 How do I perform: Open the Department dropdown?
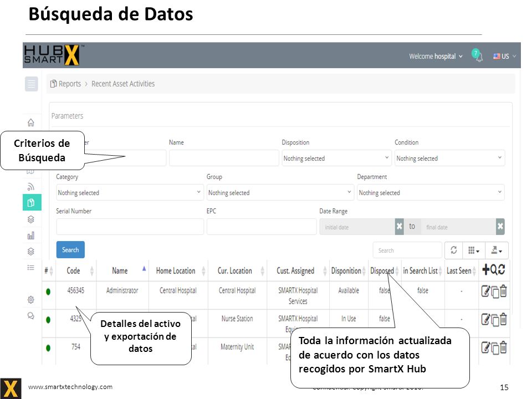coord(431,192)
